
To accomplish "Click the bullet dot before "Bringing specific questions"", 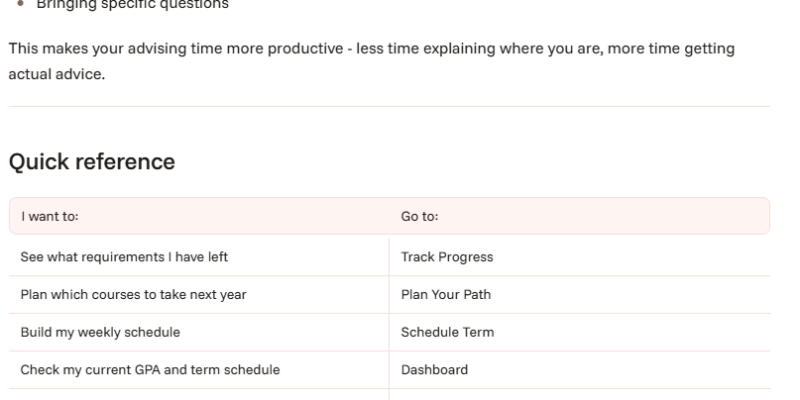I will tap(20, 3).
